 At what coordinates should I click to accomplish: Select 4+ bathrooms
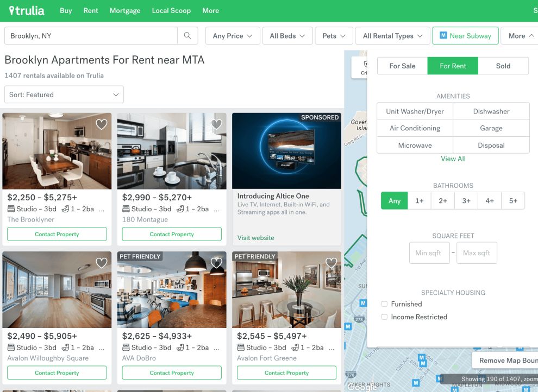(490, 201)
